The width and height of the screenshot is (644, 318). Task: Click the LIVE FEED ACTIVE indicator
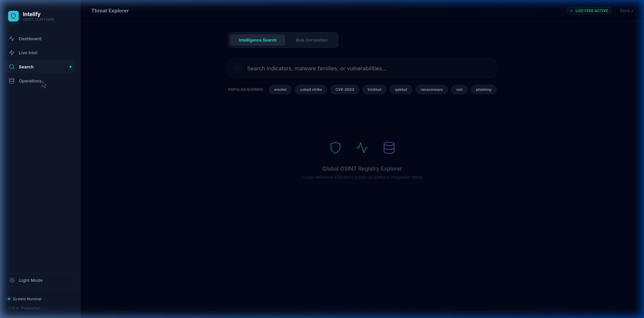coord(589,10)
